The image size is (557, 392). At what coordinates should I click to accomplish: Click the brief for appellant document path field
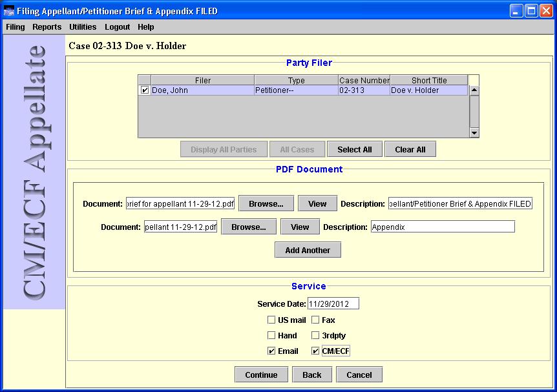tap(180, 204)
